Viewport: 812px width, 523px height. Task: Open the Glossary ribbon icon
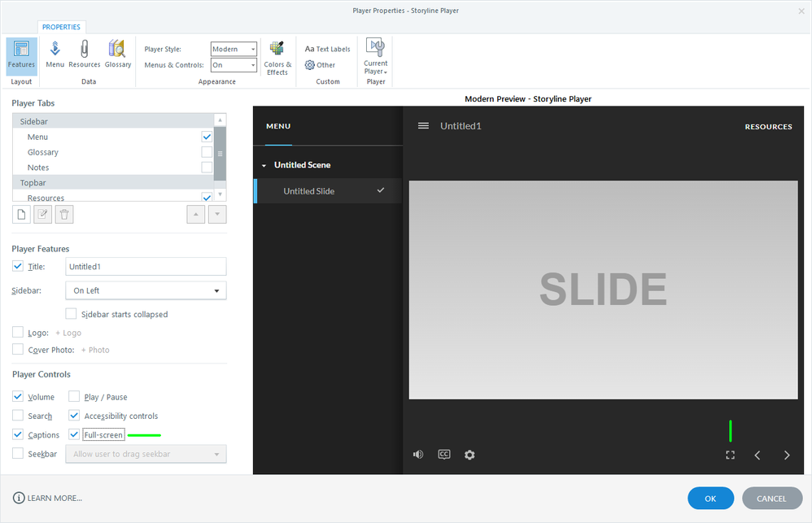coord(118,54)
